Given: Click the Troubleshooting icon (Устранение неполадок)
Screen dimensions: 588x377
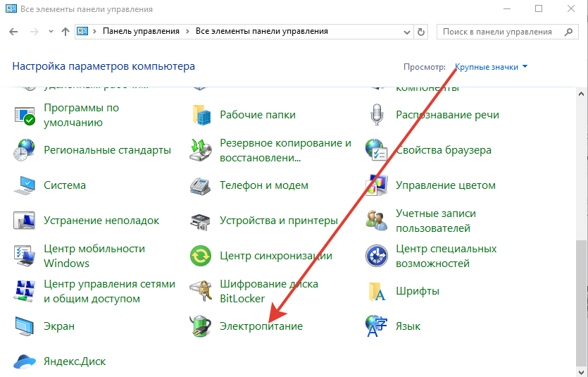Looking at the screenshot, I should point(25,221).
